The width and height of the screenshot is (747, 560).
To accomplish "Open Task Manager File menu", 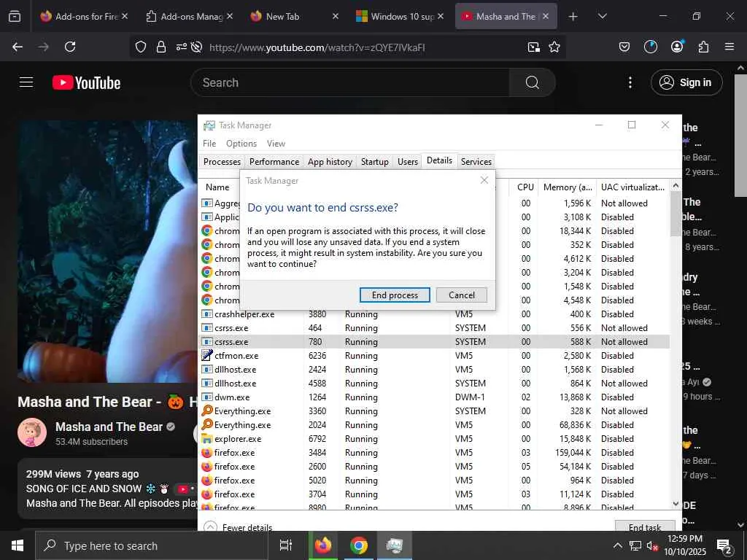I will point(209,144).
